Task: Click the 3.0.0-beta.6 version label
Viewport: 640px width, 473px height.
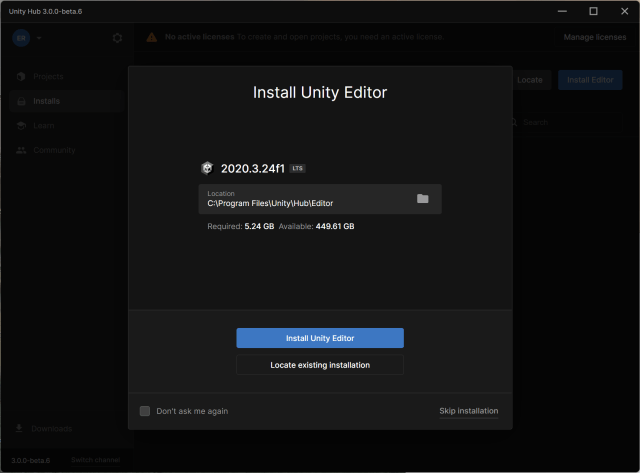Action: (x=31, y=460)
